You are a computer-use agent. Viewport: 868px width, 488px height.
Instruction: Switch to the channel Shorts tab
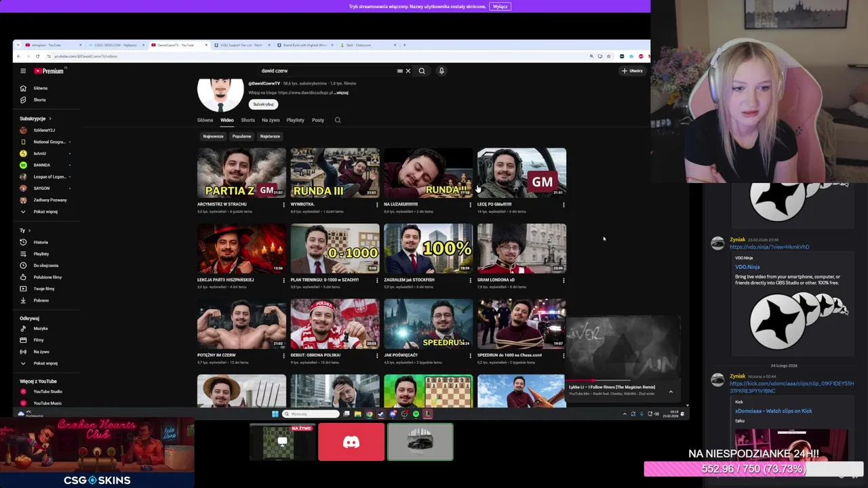click(x=248, y=120)
